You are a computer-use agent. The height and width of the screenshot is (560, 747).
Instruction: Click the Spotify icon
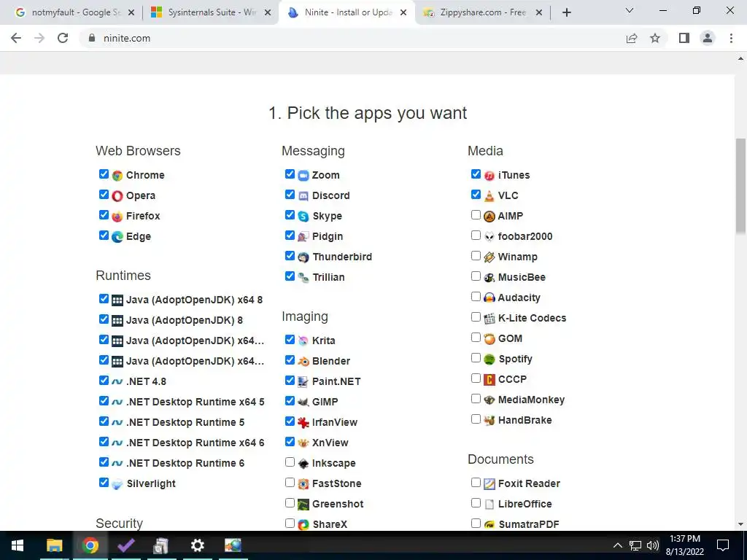489,359
